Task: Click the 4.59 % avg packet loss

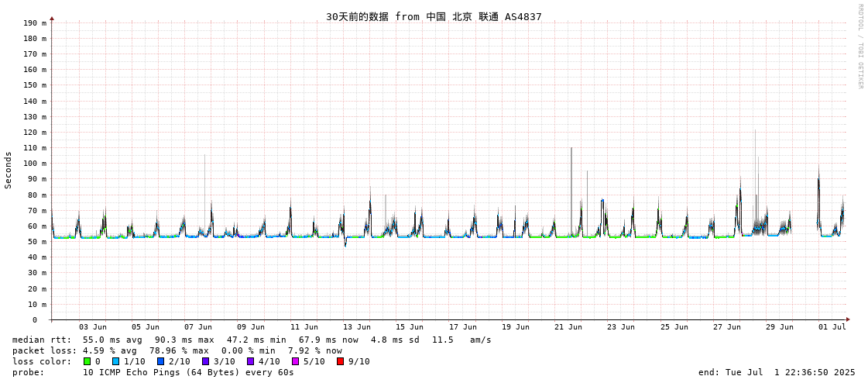Action: (x=112, y=351)
